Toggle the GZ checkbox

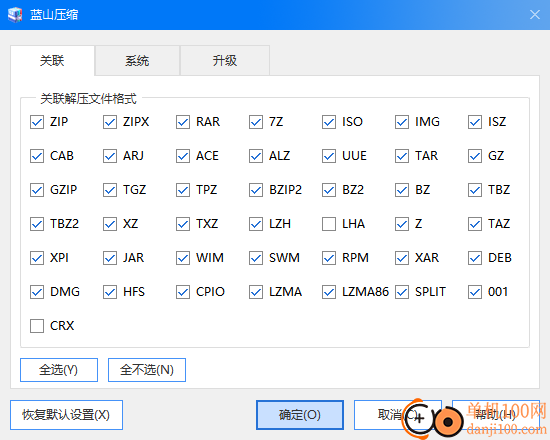475,156
